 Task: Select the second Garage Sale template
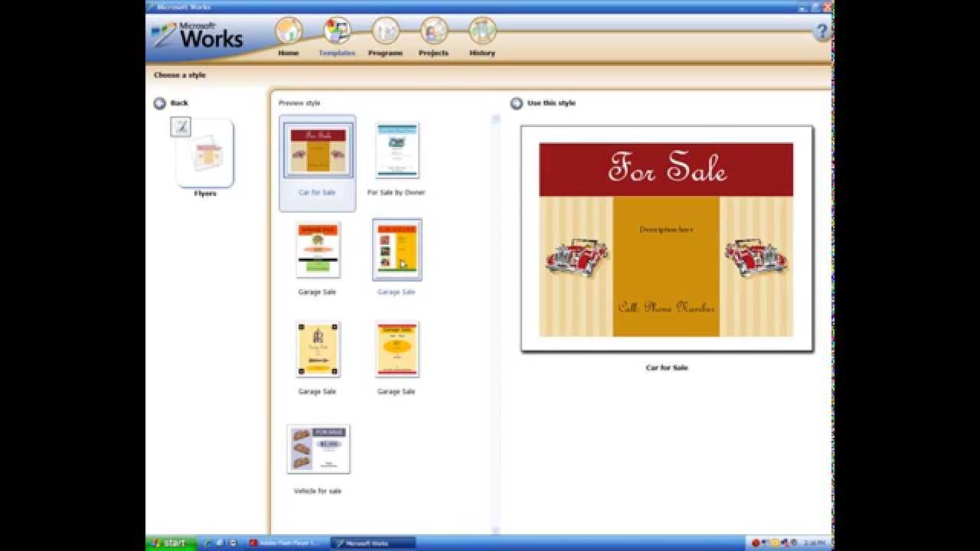click(396, 250)
